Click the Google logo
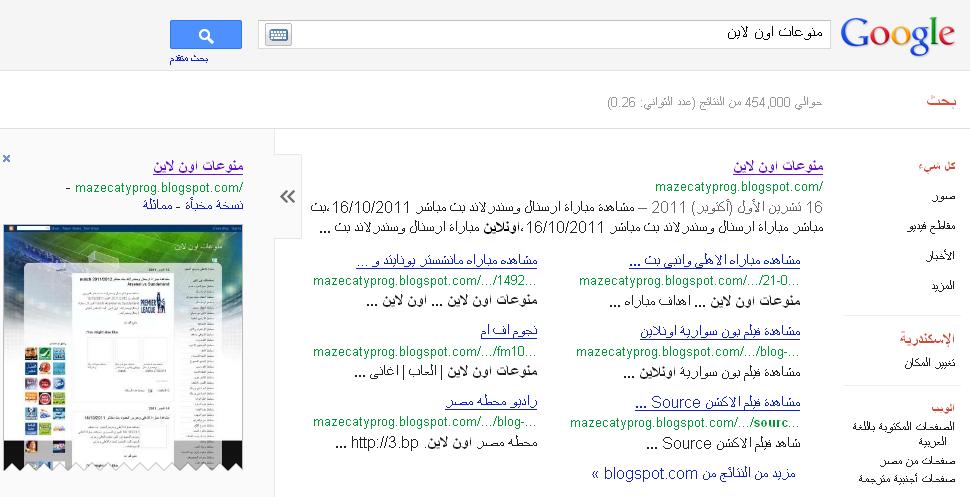 click(x=898, y=36)
